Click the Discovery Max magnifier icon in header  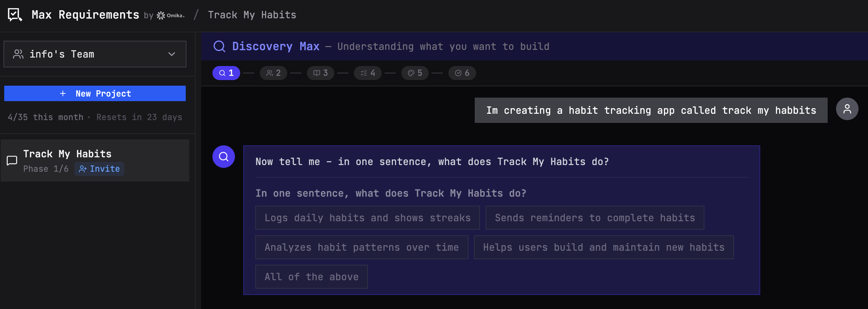[x=219, y=46]
